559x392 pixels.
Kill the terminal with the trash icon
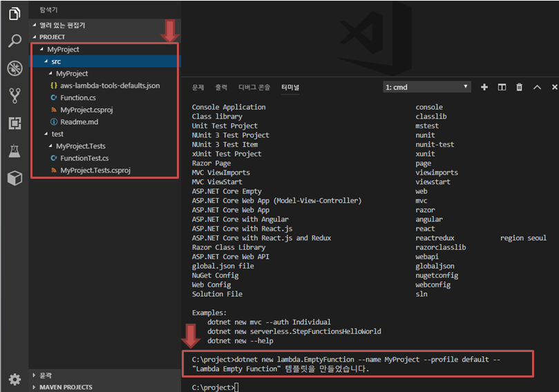[519, 87]
